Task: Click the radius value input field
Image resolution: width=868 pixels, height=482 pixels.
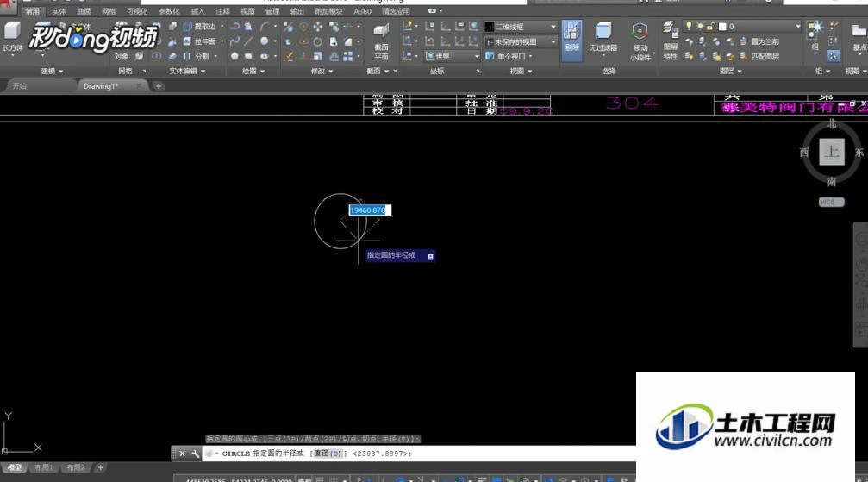Action: [370, 210]
